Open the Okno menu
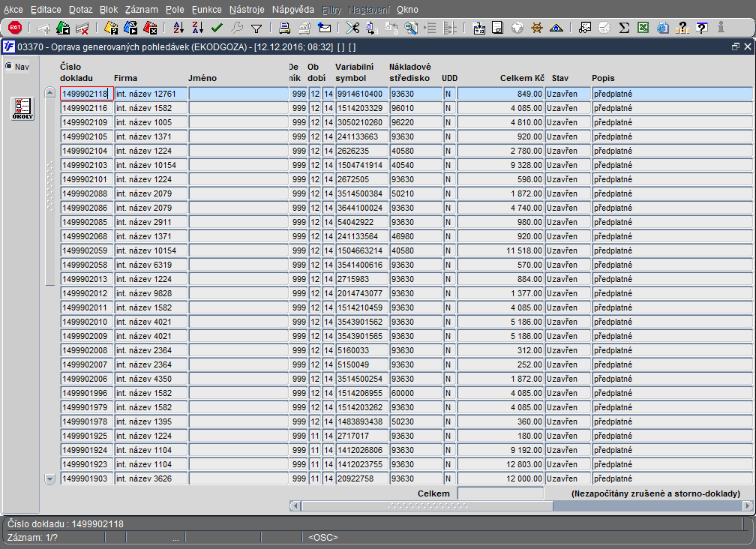The width and height of the screenshot is (756, 549). [407, 10]
